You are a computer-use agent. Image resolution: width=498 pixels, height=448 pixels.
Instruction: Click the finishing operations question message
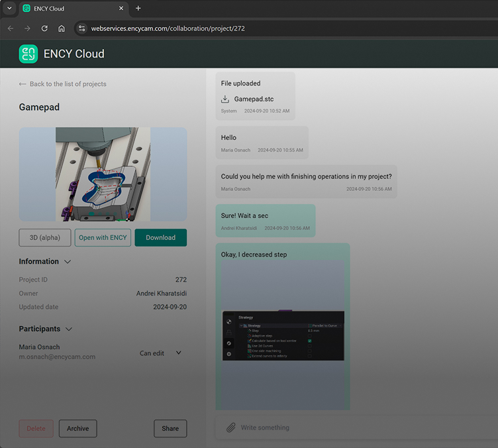[306, 182]
